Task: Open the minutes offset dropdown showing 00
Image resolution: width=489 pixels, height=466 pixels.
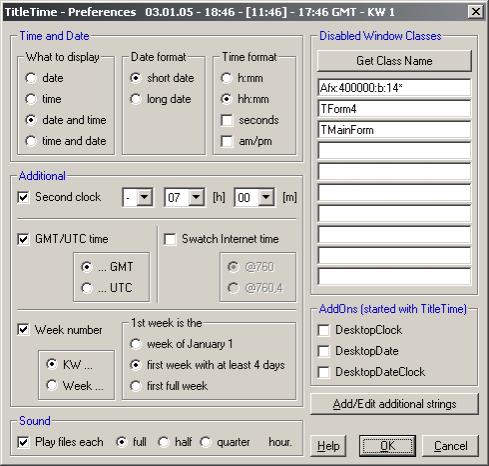Action: [266, 197]
